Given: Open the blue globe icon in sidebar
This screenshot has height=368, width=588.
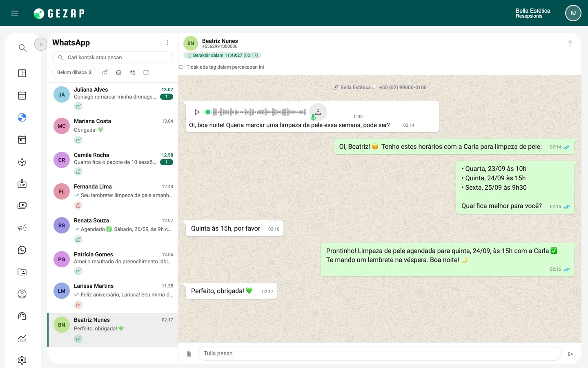Looking at the screenshot, I should tap(22, 117).
